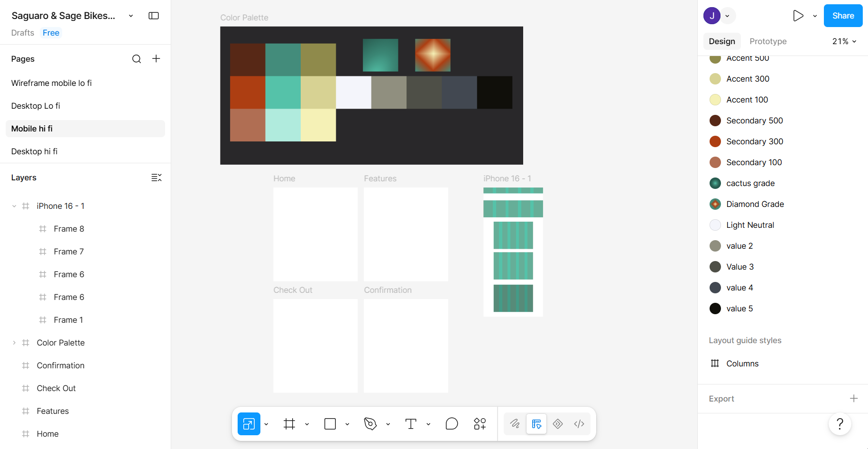Open shape tools dropdown arrow

(347, 424)
